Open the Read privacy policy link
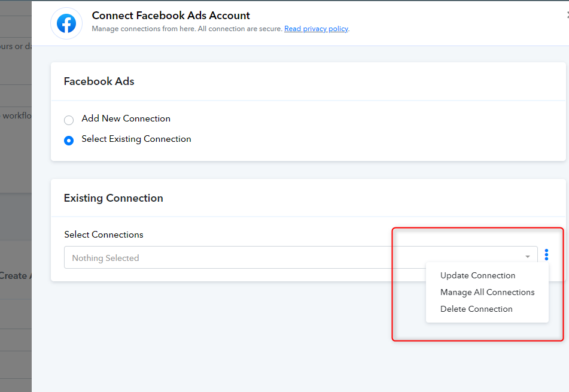 316,29
